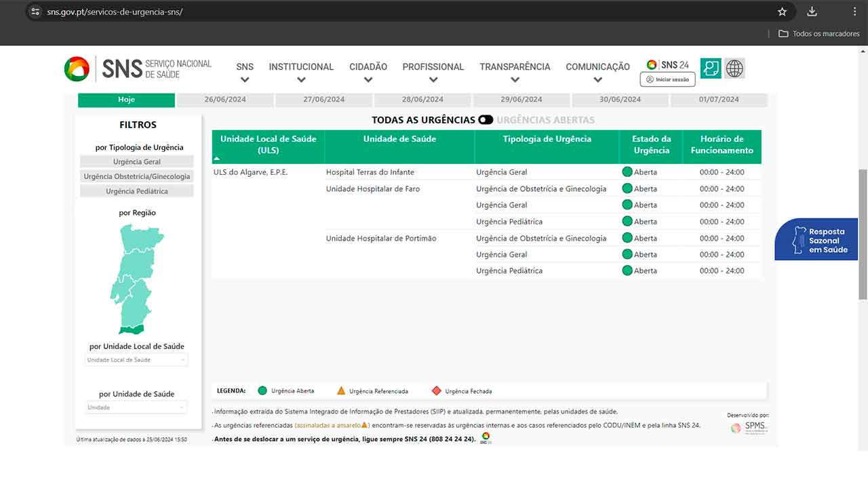
Task: Click the Unidade de Saúde column header
Action: (399, 146)
